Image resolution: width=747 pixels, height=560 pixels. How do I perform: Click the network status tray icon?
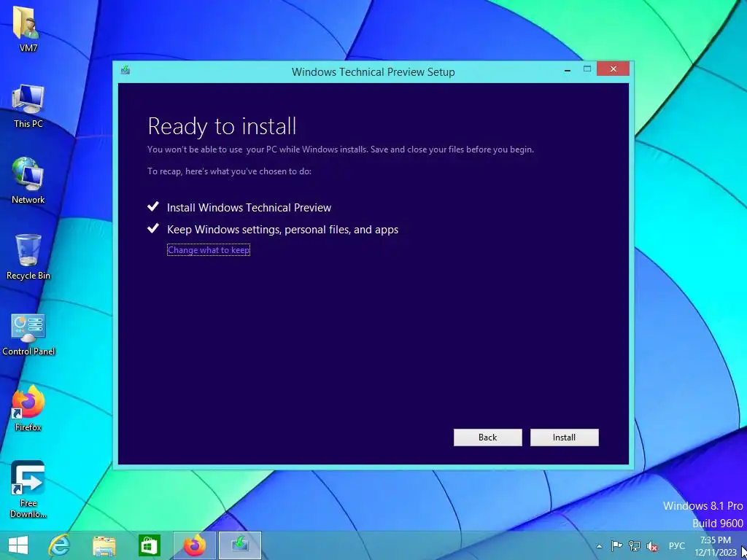pos(634,546)
